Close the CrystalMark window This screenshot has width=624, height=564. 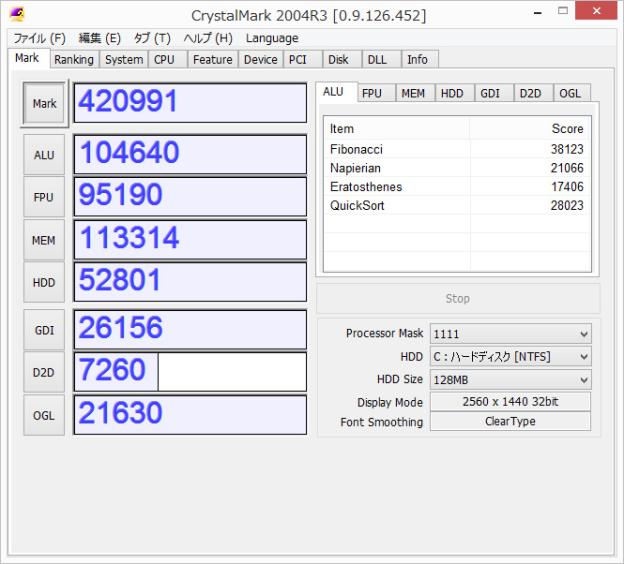596,11
